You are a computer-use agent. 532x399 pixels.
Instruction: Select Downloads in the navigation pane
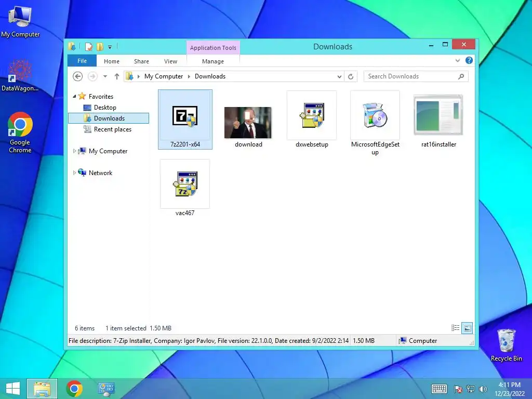(x=109, y=118)
